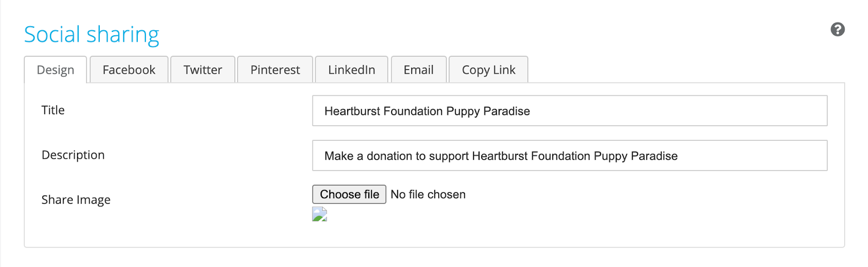Go to the Pinterest tab
The width and height of the screenshot is (868, 267).
275,70
